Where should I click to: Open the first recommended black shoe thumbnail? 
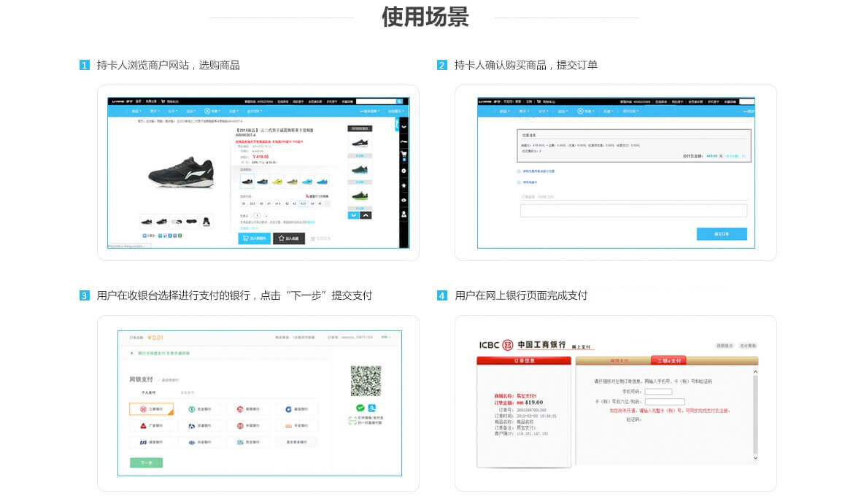click(360, 143)
